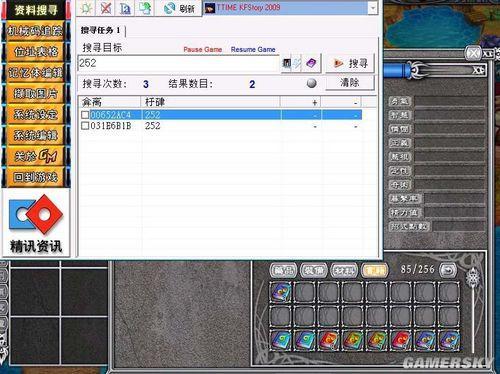Open 撷取图片 in the sidebar
Viewport: 500px width, 374px height.
coord(35,94)
